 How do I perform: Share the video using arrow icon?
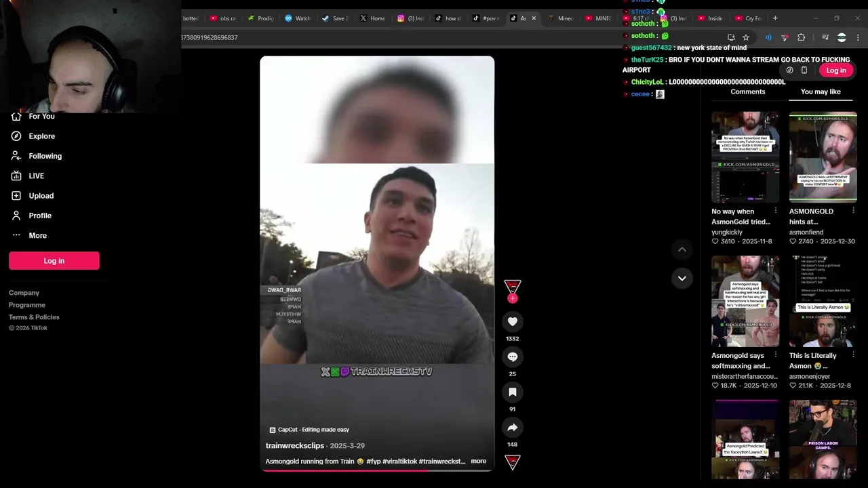(x=513, y=427)
